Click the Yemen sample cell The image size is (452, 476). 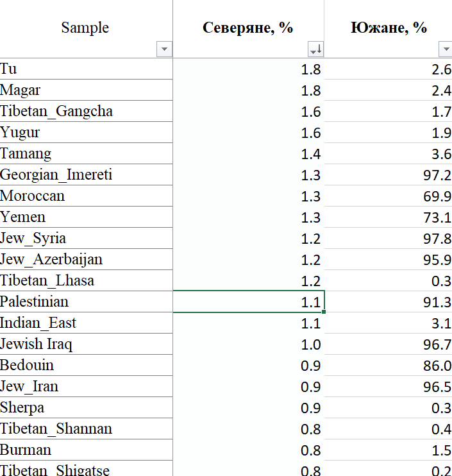pos(86,217)
